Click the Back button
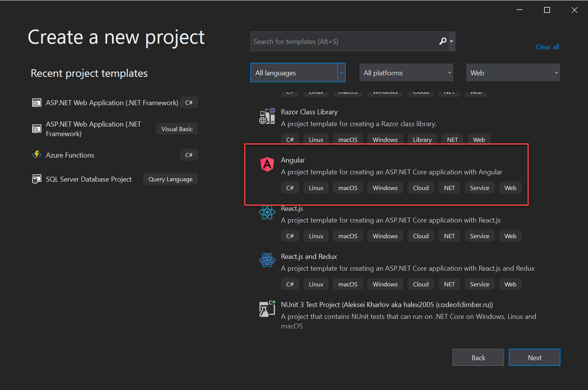 coord(478,357)
